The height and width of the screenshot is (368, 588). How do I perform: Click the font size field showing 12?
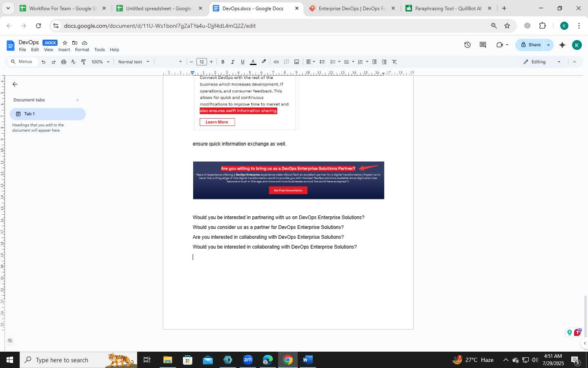[201, 62]
